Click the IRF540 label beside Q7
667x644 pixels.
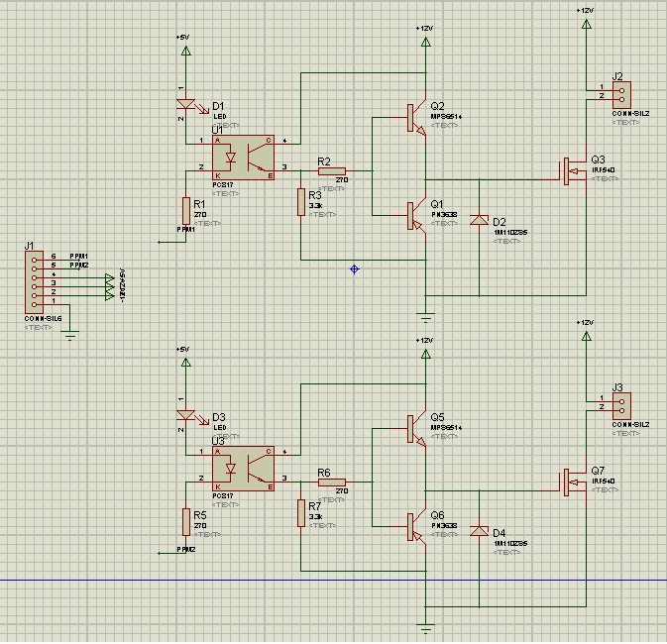[604, 481]
